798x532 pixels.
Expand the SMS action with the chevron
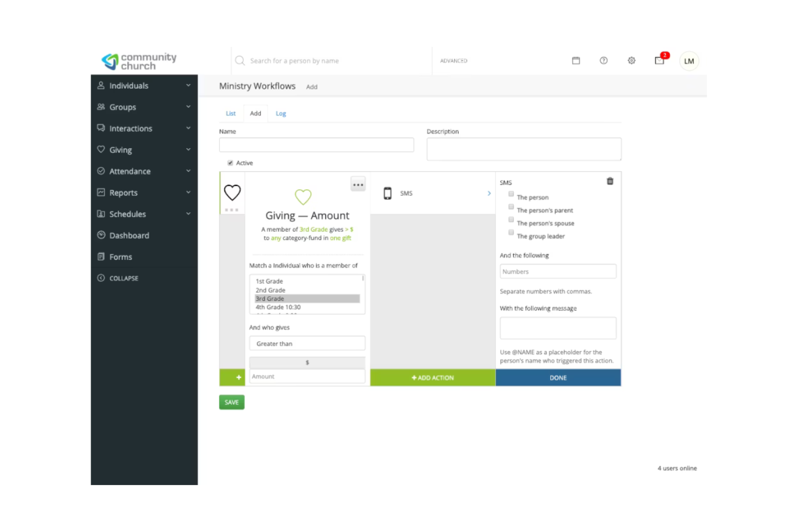489,193
